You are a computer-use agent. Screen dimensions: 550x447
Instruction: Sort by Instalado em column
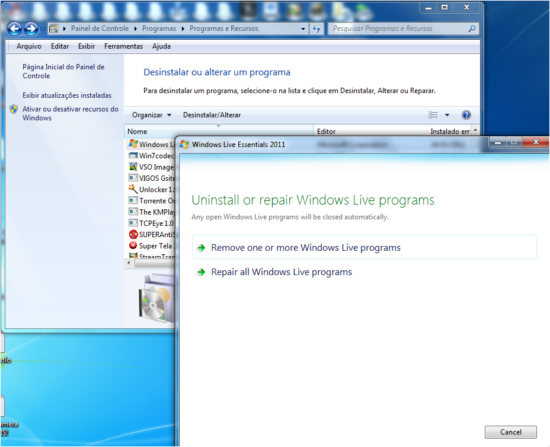pos(450,132)
